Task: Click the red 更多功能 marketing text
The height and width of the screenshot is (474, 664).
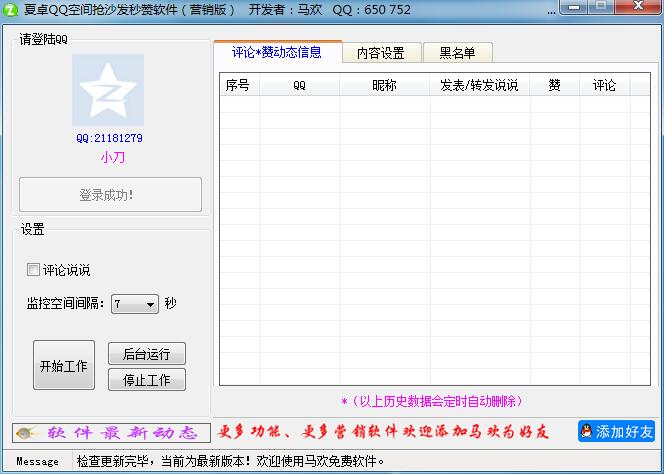Action: pos(383,432)
